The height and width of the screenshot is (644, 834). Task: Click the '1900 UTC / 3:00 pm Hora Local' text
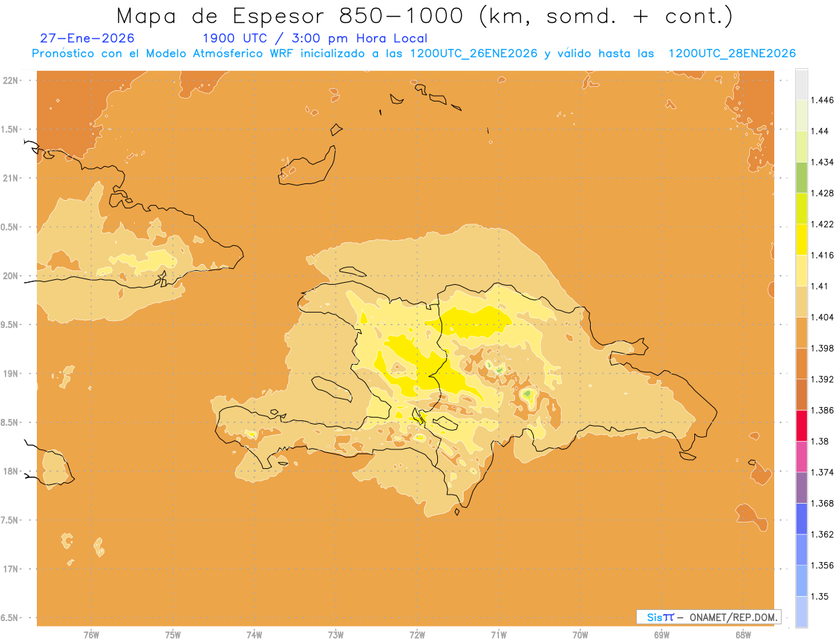pos(315,39)
